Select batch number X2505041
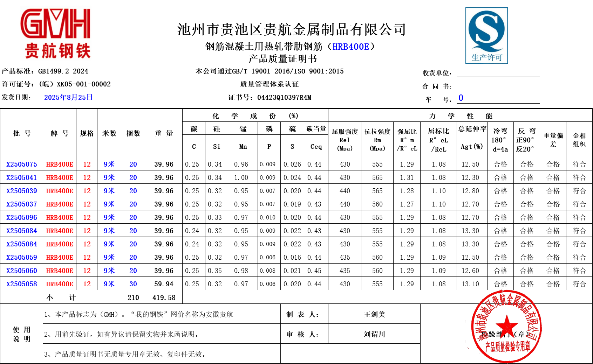The width and height of the screenshot is (593, 364). (22, 177)
